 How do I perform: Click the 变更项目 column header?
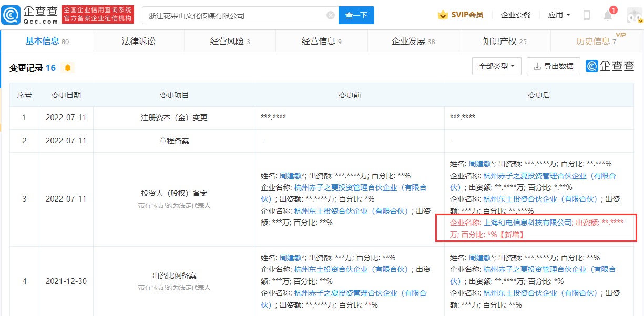pos(174,95)
